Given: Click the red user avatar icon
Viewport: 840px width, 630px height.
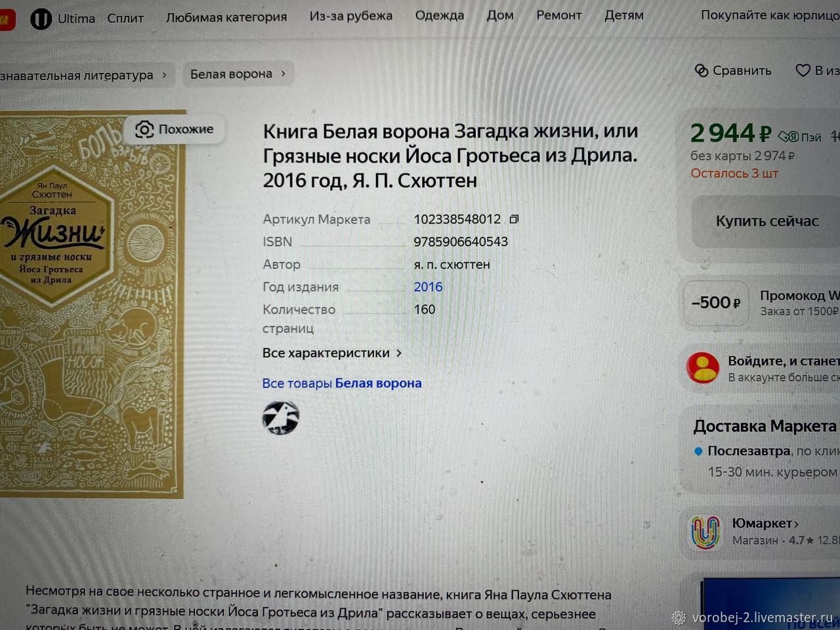Looking at the screenshot, I should [x=703, y=368].
